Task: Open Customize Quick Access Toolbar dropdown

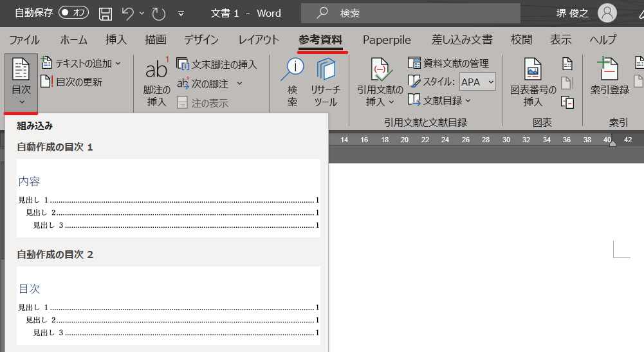Action: pyautogui.click(x=181, y=14)
